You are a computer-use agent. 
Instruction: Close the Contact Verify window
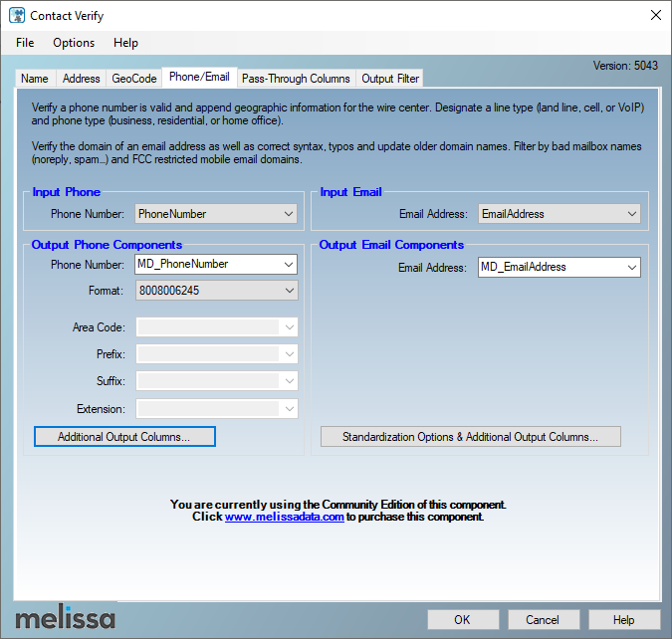tap(656, 16)
